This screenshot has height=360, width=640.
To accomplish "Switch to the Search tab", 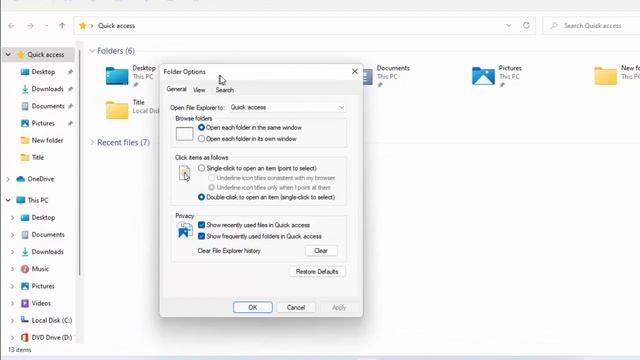I will [224, 90].
